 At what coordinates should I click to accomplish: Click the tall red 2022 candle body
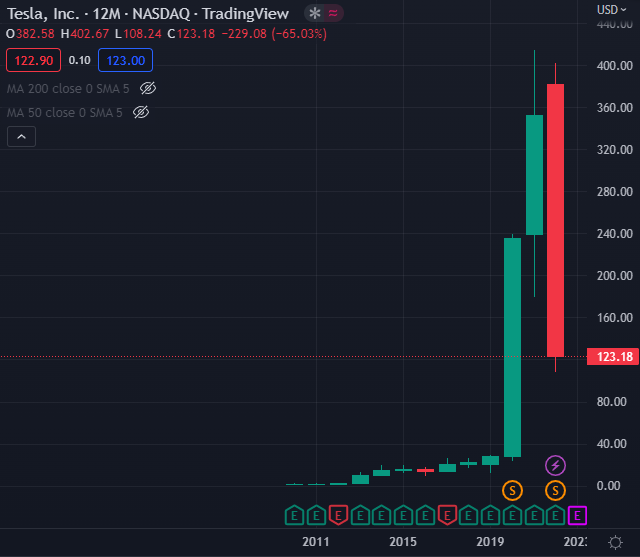click(x=555, y=220)
